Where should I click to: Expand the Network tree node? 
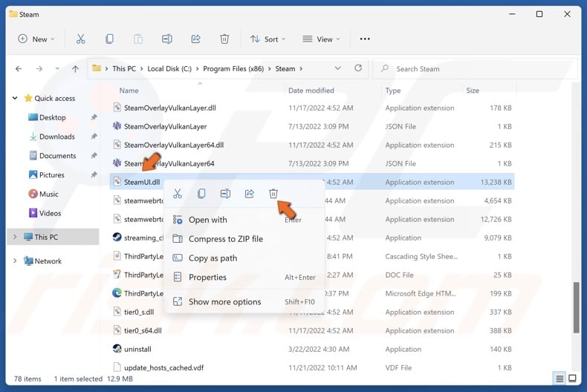[15, 261]
